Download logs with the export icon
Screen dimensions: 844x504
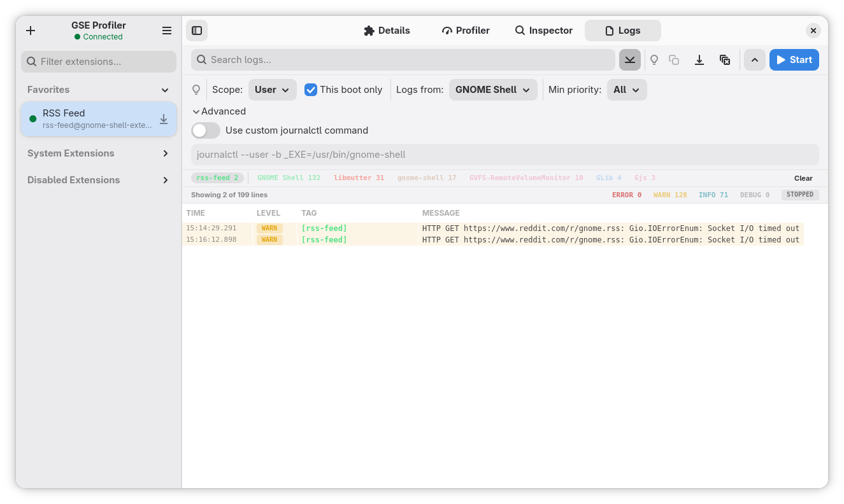click(699, 60)
